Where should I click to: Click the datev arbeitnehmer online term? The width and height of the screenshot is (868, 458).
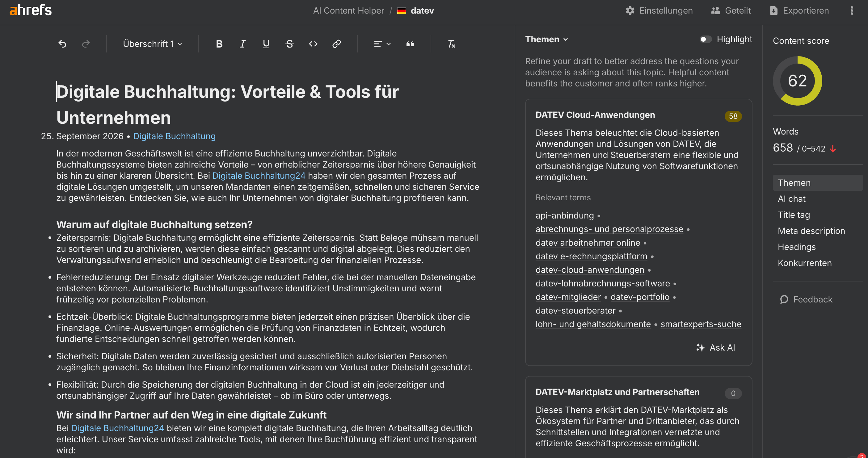(x=588, y=243)
